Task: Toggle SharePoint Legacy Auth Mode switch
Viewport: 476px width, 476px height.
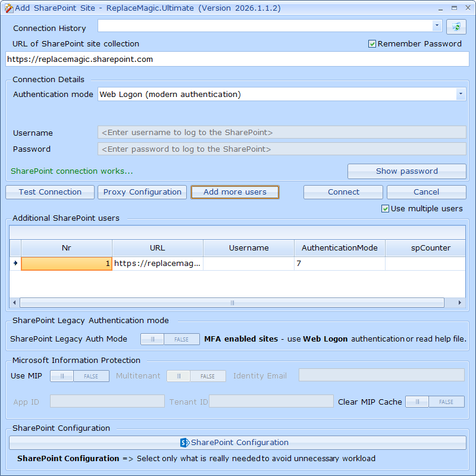Action: (x=170, y=339)
